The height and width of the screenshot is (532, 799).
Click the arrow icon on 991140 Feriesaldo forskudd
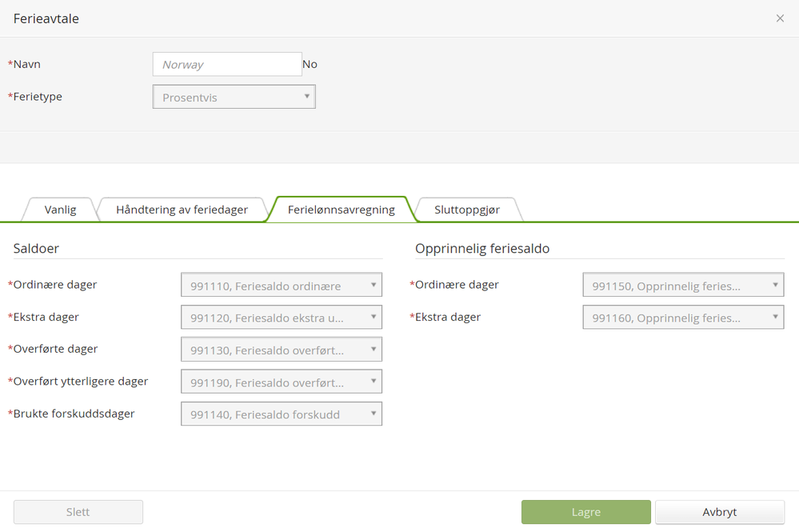(x=374, y=414)
